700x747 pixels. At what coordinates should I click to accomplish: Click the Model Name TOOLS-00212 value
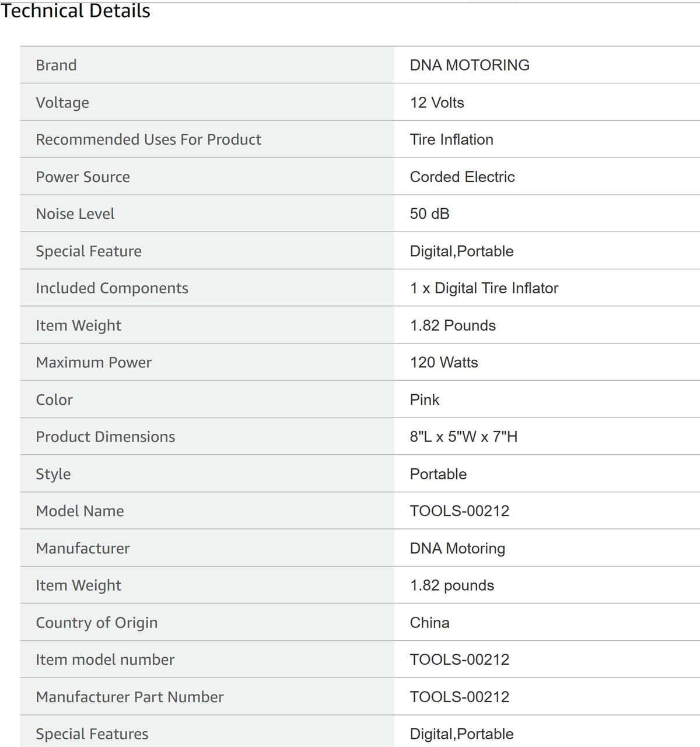460,511
